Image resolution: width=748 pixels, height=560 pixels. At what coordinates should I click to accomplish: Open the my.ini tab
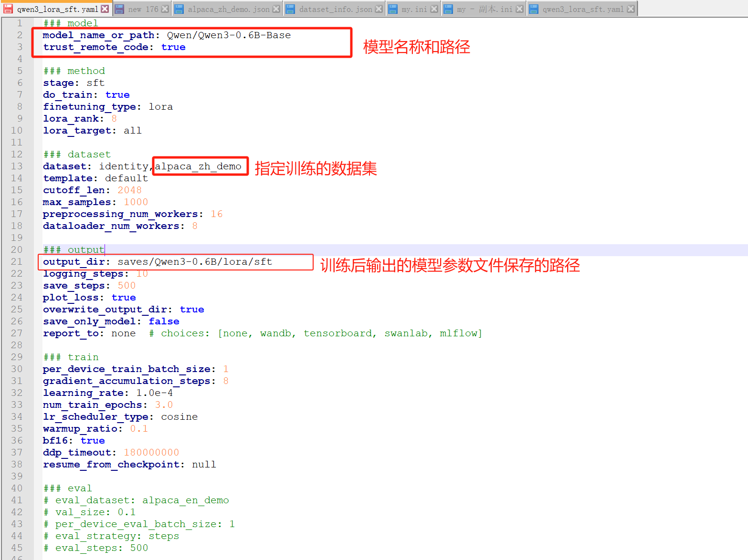tap(414, 9)
